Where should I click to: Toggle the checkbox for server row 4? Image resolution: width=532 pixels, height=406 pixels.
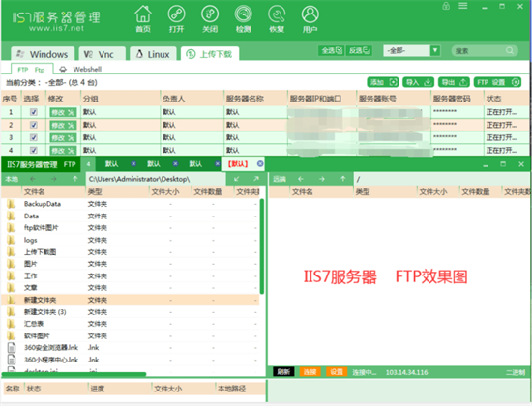pos(34,150)
